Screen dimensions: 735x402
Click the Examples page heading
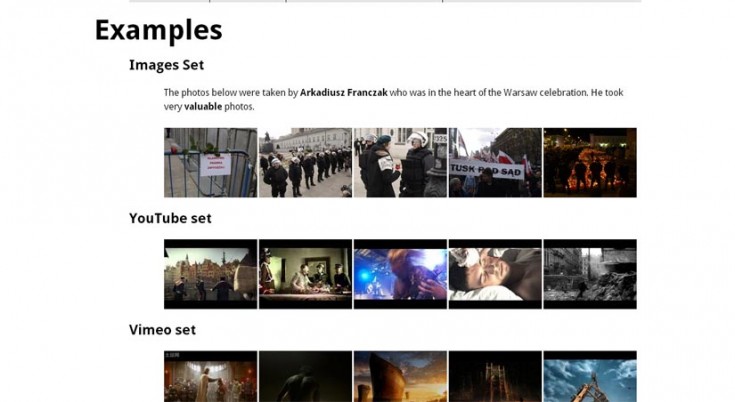(158, 30)
